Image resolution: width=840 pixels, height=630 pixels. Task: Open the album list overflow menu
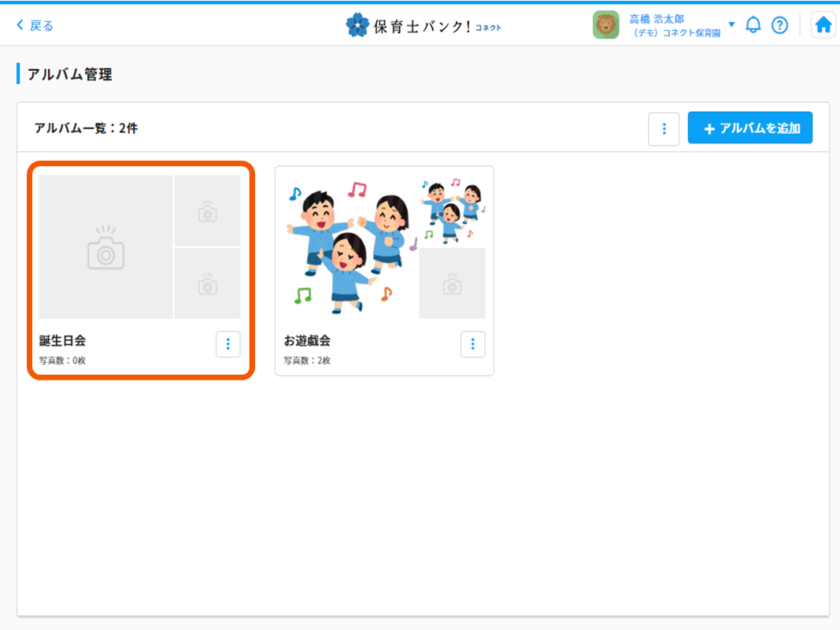[664, 129]
